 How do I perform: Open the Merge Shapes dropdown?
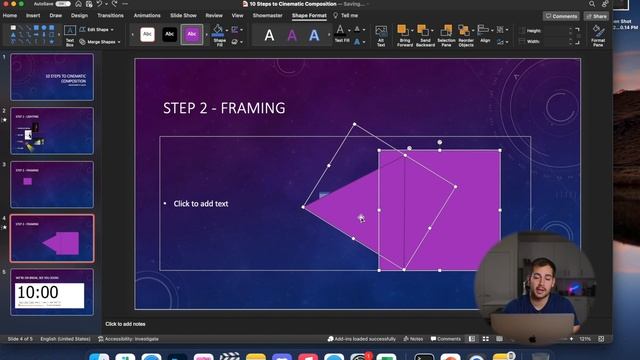coord(100,42)
